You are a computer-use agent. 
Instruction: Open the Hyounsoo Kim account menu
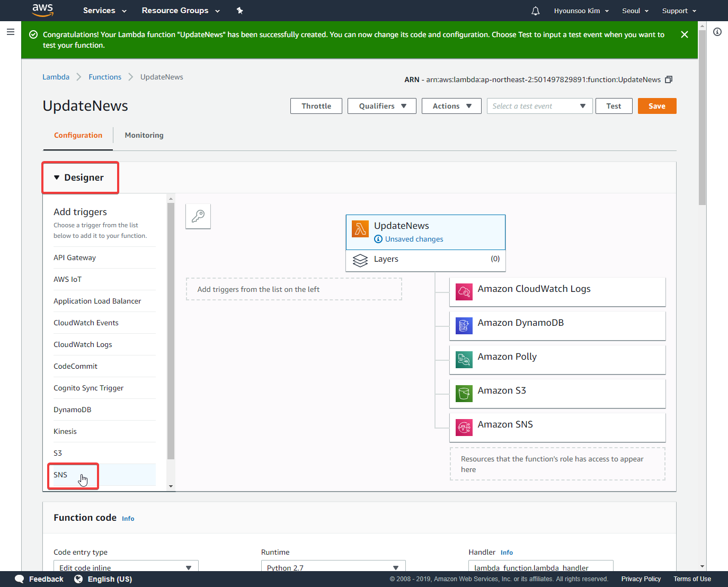(x=581, y=11)
